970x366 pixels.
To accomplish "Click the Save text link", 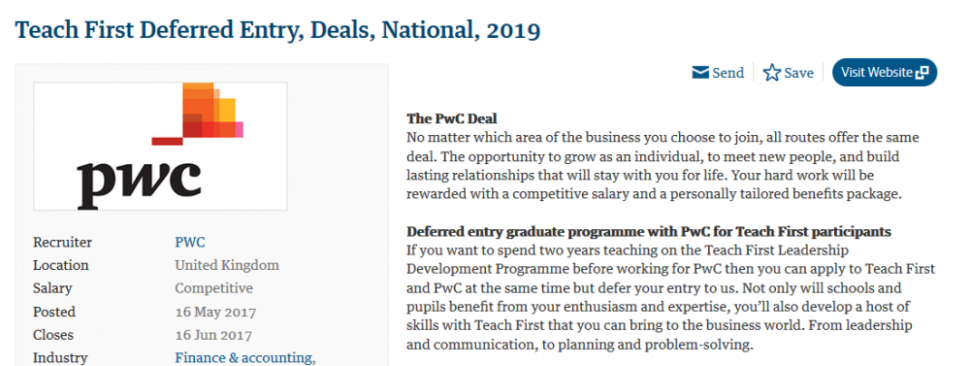I will [799, 73].
